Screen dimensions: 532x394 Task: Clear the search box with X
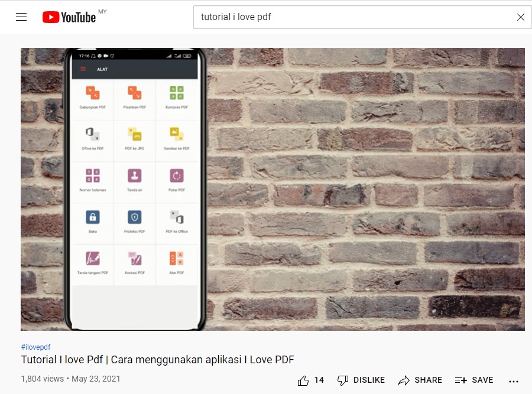pyautogui.click(x=520, y=17)
